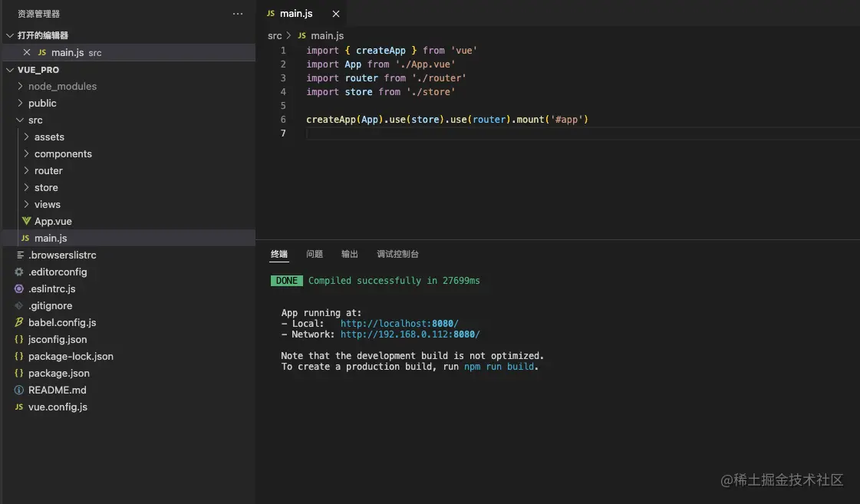Expand the node_modules folder
Screen dimensions: 860x504
20,86
